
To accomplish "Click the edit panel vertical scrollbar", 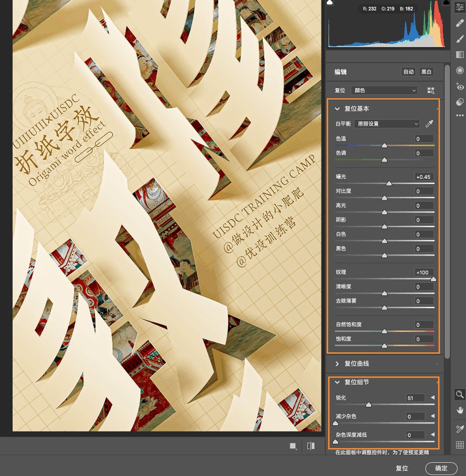I will tap(447, 212).
